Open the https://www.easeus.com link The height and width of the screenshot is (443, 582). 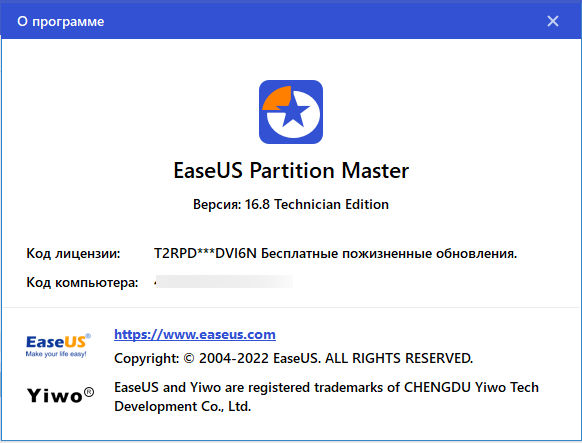(195, 334)
